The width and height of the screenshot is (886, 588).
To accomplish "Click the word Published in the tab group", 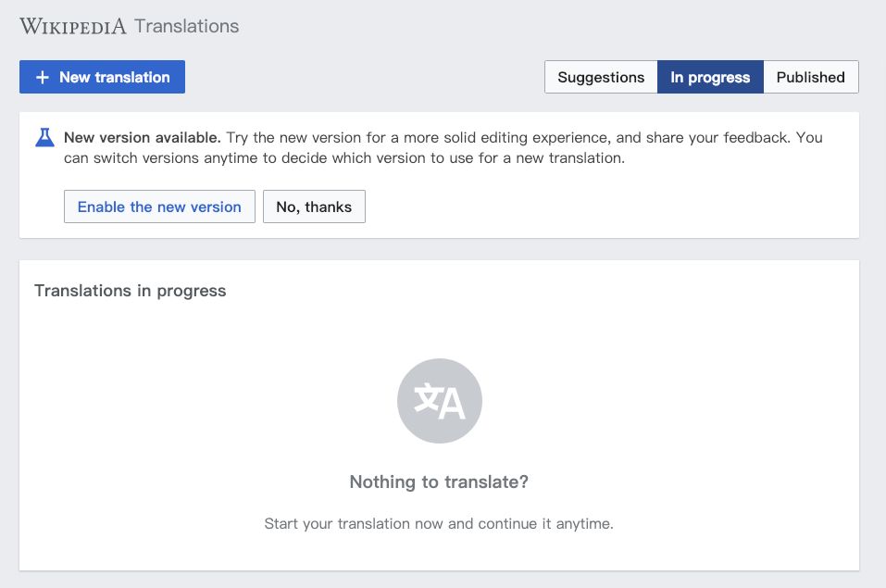I will click(x=810, y=78).
